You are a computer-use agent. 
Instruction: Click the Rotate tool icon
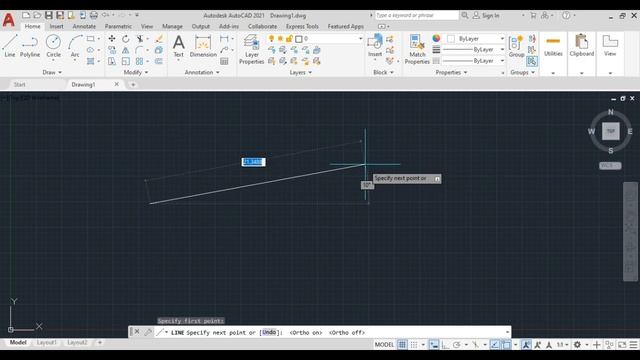(126, 39)
